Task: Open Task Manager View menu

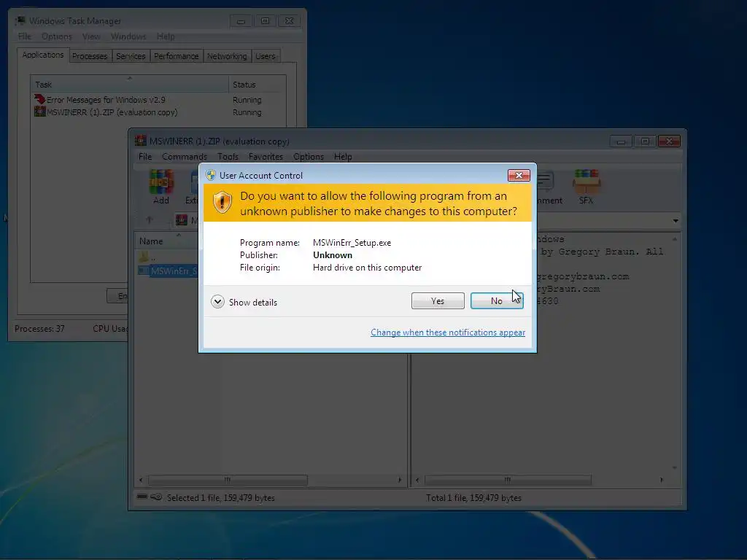Action: tap(91, 36)
